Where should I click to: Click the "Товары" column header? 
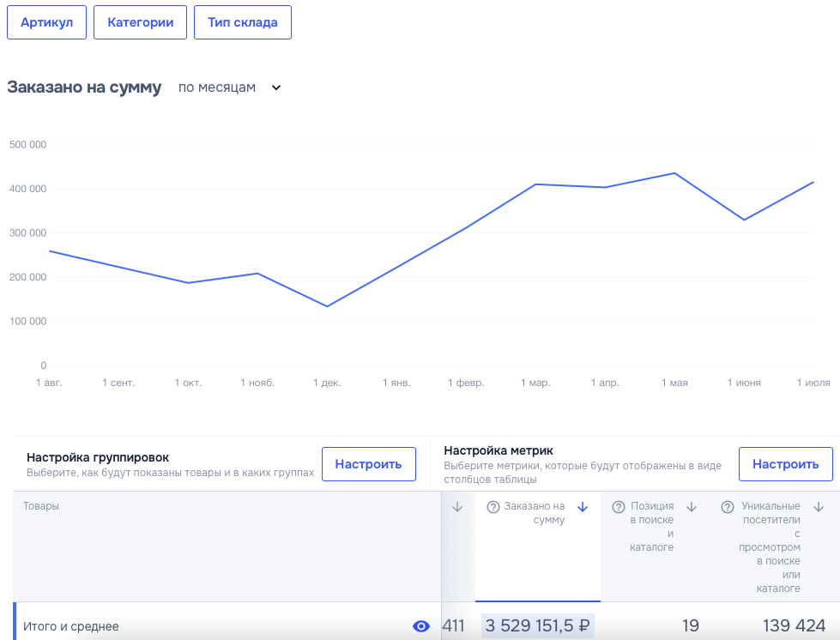pyautogui.click(x=41, y=506)
